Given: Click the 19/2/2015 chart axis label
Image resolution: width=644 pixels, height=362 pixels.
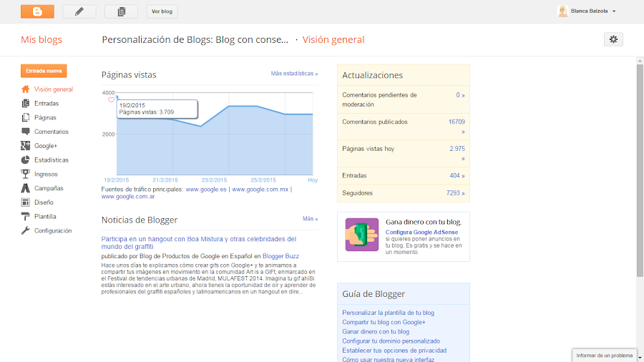Looking at the screenshot, I should coord(116,180).
